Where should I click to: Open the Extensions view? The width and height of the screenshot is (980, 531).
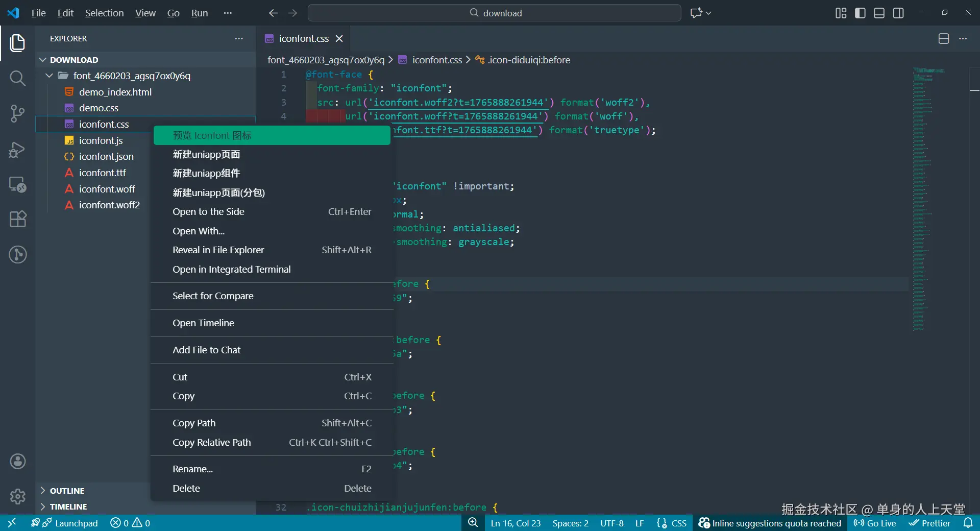tap(17, 219)
